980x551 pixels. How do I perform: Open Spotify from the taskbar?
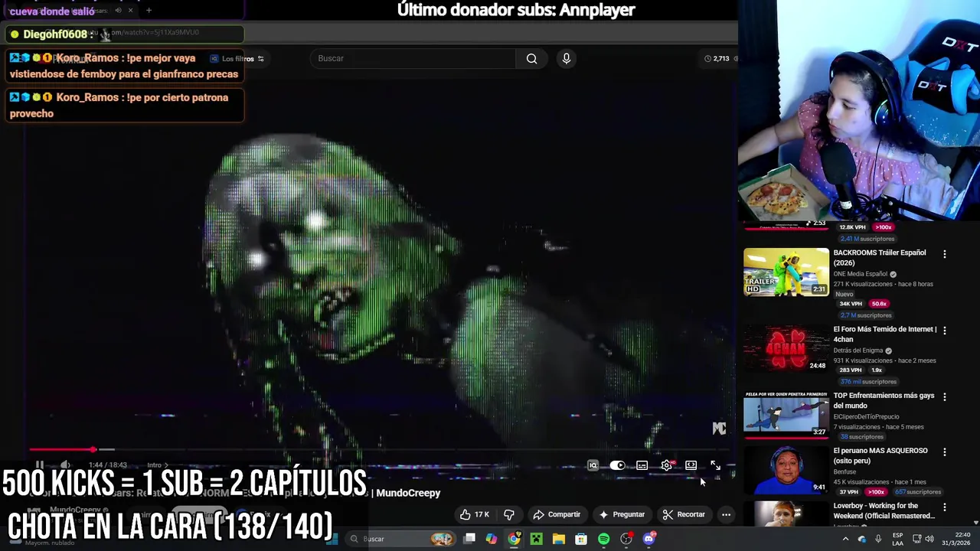(603, 539)
